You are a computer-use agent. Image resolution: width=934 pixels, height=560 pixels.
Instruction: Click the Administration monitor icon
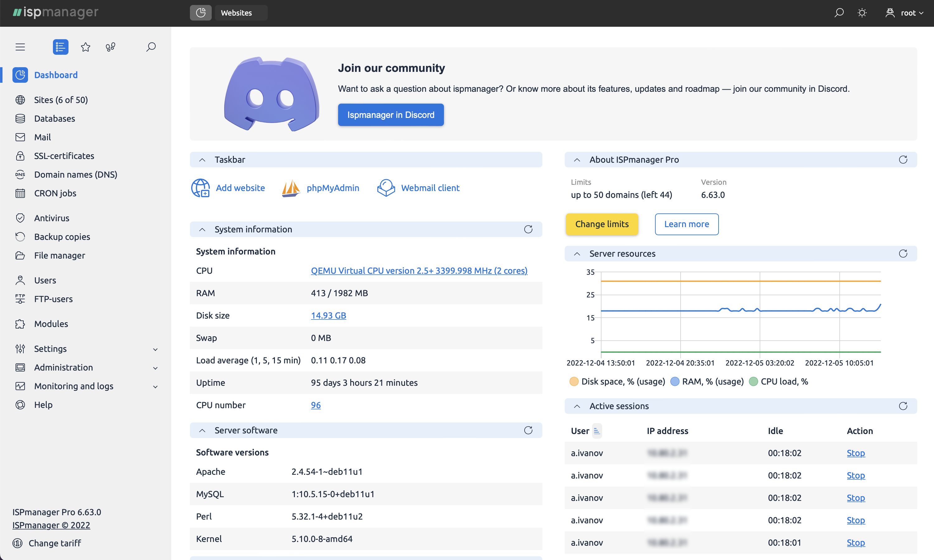click(20, 367)
